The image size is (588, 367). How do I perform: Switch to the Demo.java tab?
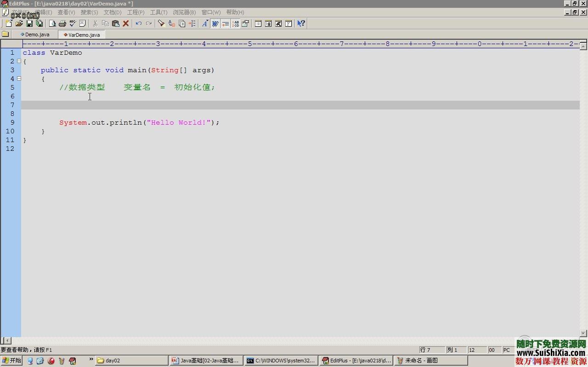pos(37,34)
